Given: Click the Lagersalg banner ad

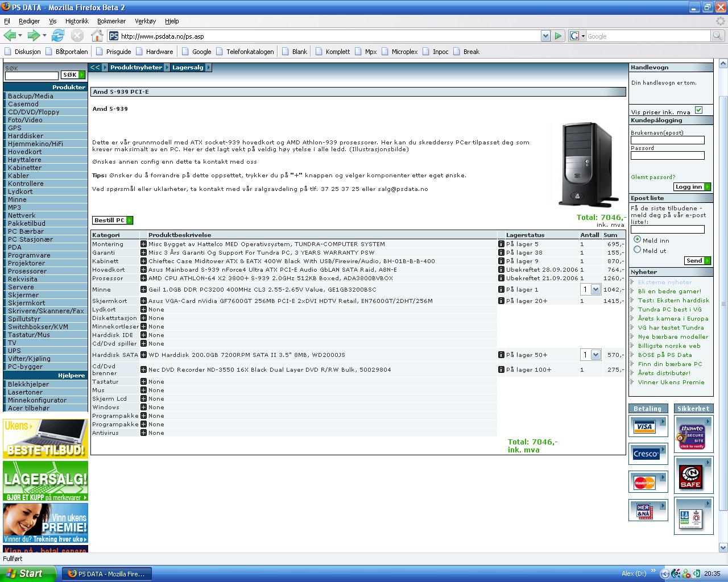Looking at the screenshot, I should [x=45, y=481].
